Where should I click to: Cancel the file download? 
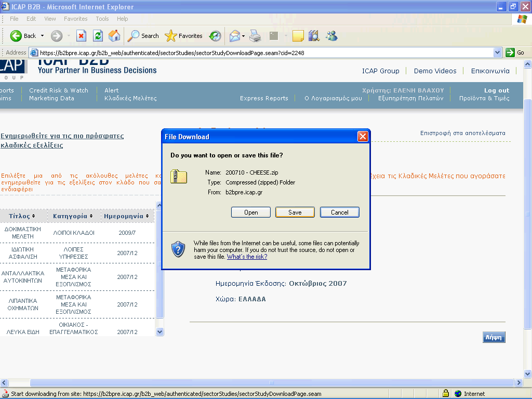[340, 212]
